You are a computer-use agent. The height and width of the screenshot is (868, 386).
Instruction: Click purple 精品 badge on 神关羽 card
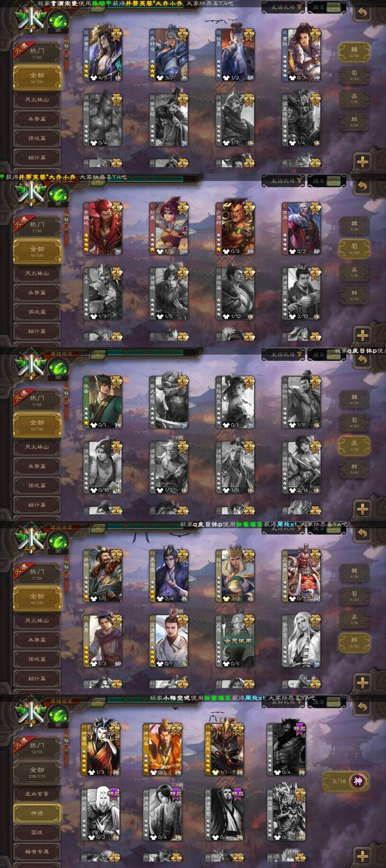coord(300,728)
